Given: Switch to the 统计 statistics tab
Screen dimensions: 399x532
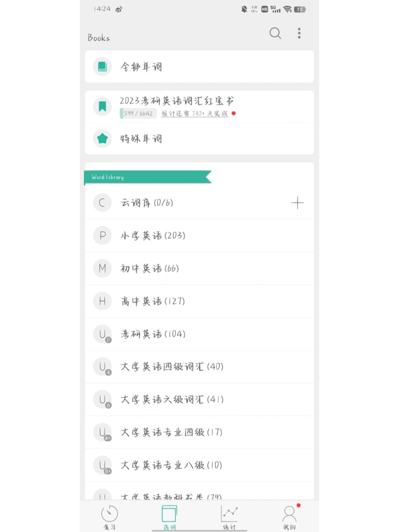Looking at the screenshot, I should point(229,517).
